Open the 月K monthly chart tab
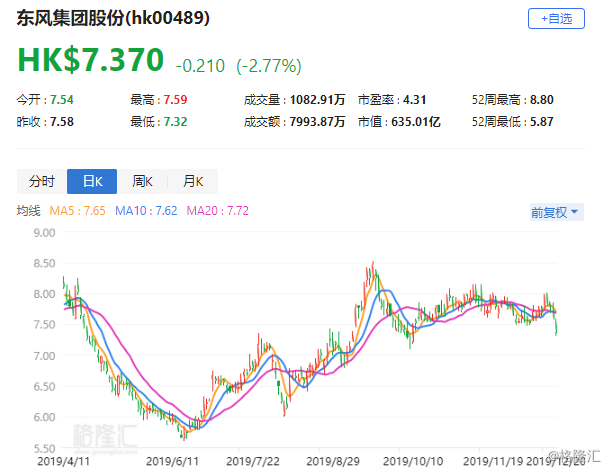The height and width of the screenshot is (470, 608). pyautogui.click(x=193, y=181)
